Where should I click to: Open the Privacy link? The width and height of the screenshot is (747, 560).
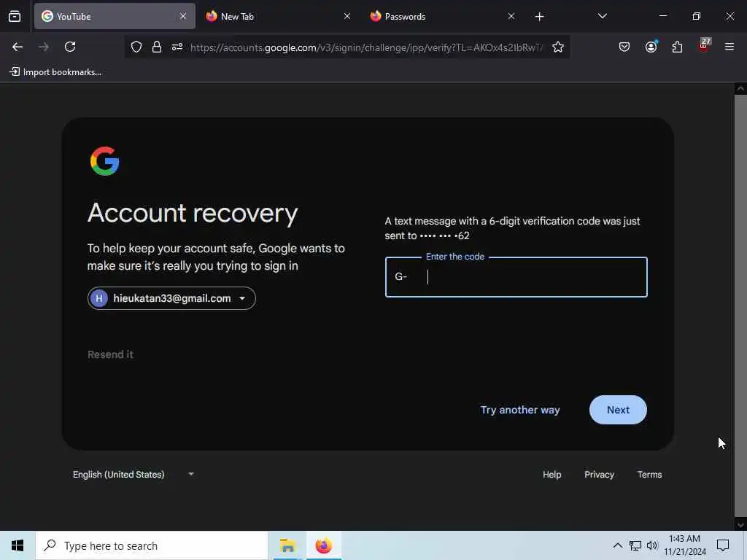tap(599, 475)
